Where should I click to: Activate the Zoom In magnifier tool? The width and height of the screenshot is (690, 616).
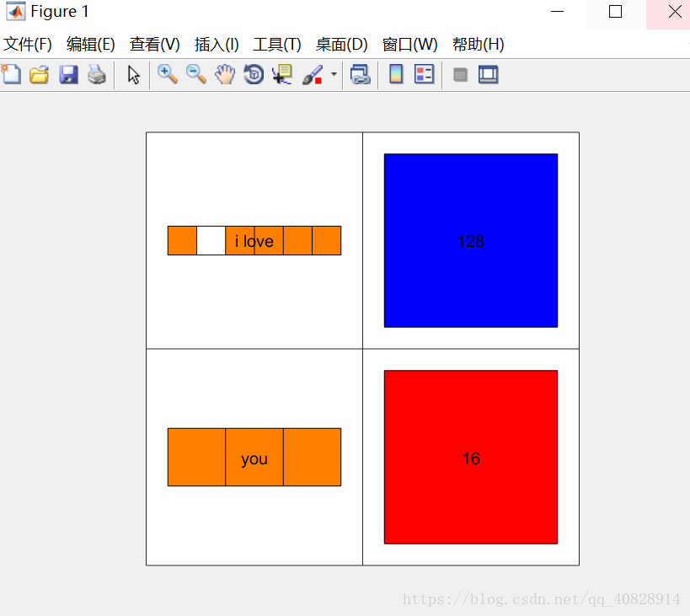tap(167, 74)
